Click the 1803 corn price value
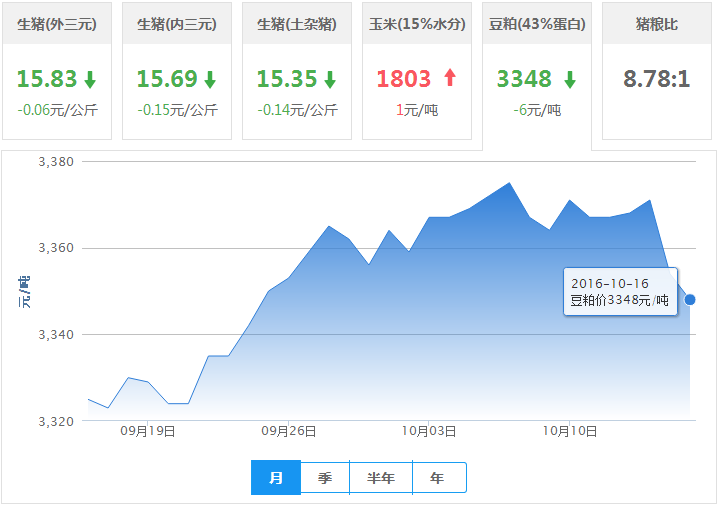Viewport: 725px width, 508px height. [404, 79]
